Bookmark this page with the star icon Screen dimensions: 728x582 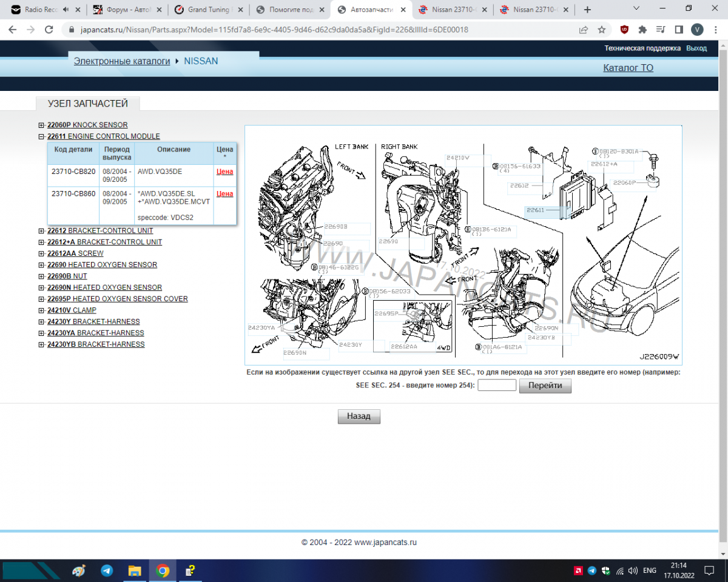click(601, 29)
